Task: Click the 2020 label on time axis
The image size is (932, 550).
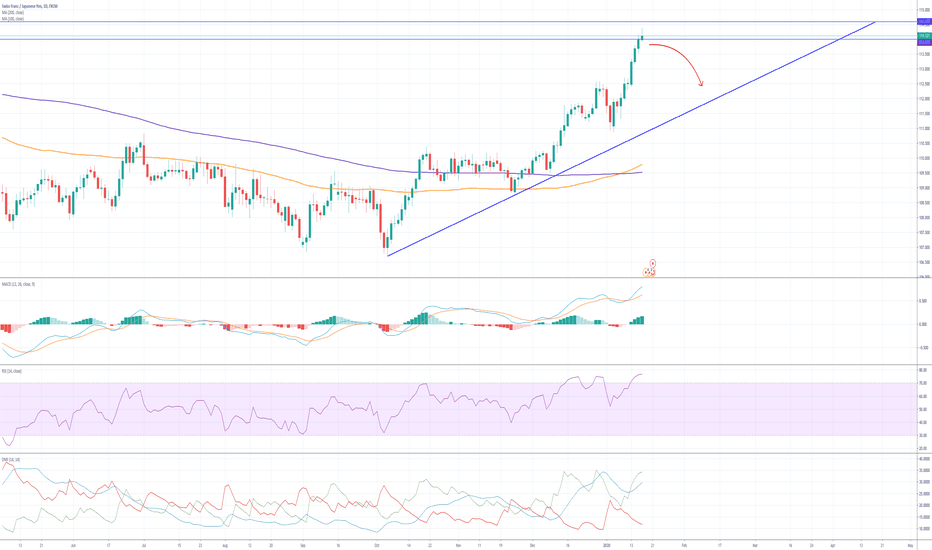Action: click(x=607, y=546)
